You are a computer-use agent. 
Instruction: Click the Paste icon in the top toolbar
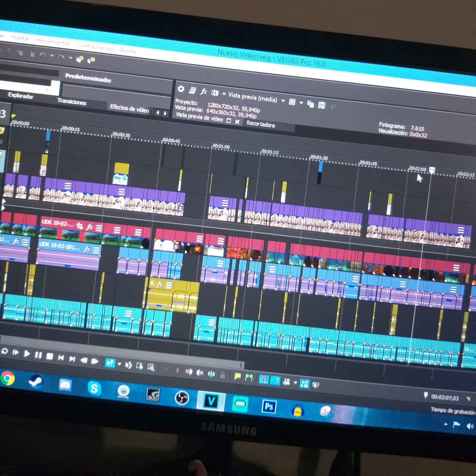(31, 53)
